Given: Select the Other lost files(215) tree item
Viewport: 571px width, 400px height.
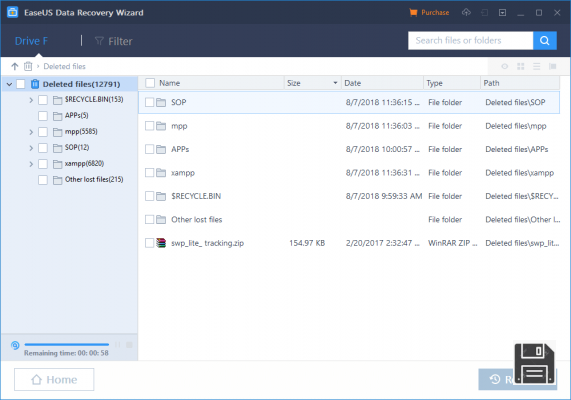Looking at the screenshot, I should tap(94, 180).
